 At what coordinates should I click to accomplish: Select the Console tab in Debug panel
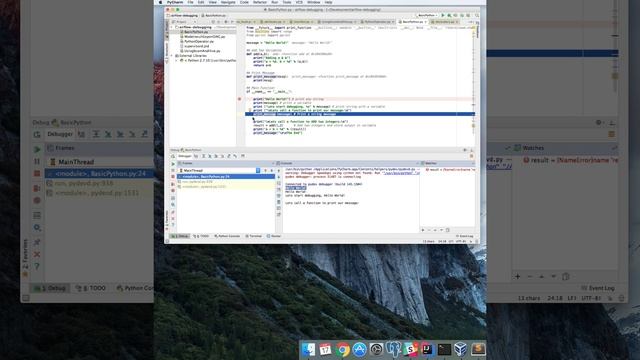coord(285,163)
